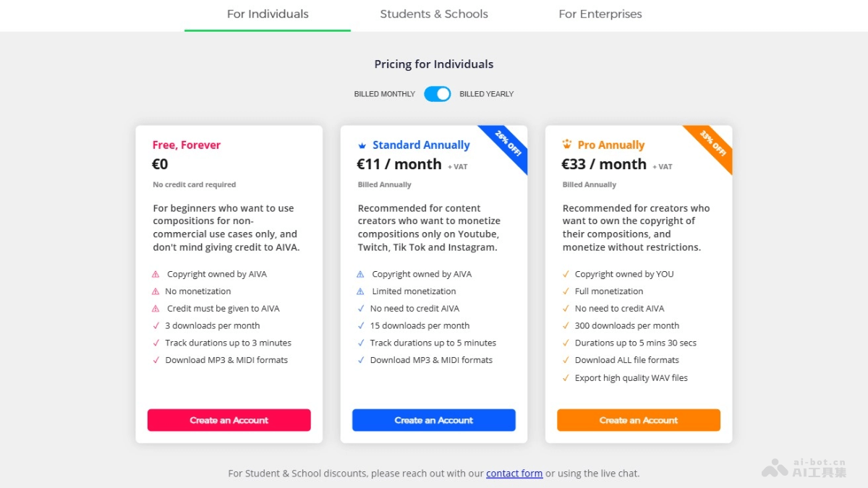Click the 33% OFF corner ribbon
The height and width of the screenshot is (488, 868).
tap(714, 144)
